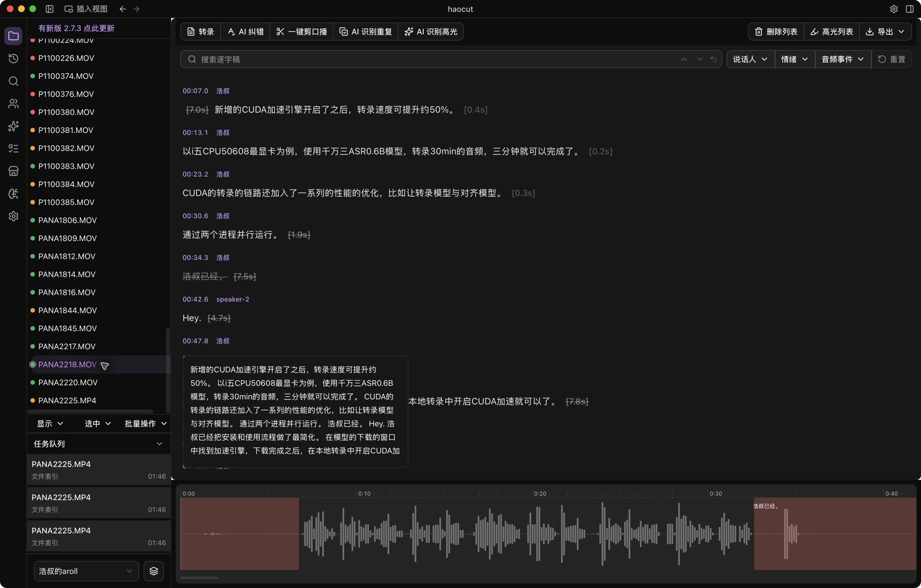Click the red deleted region at waveform start
921x588 pixels.
click(240, 534)
